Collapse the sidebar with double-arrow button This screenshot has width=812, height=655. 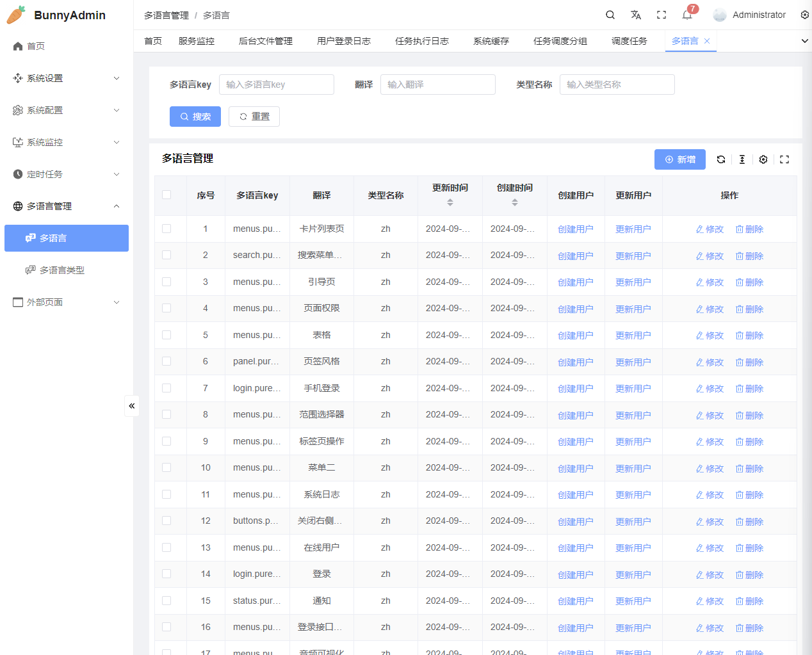coord(132,406)
